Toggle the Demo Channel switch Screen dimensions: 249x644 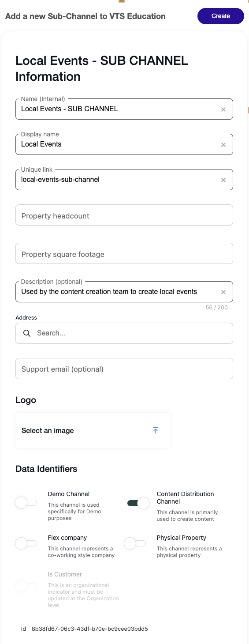point(26,503)
